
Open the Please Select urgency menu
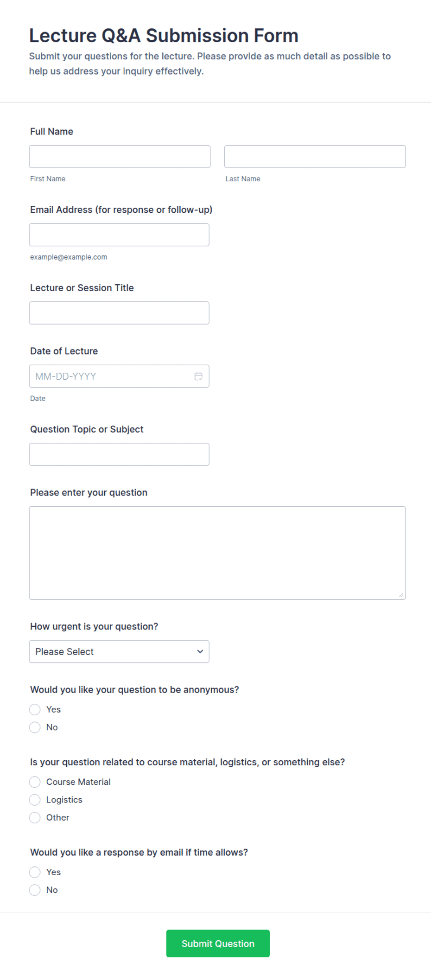tap(119, 651)
